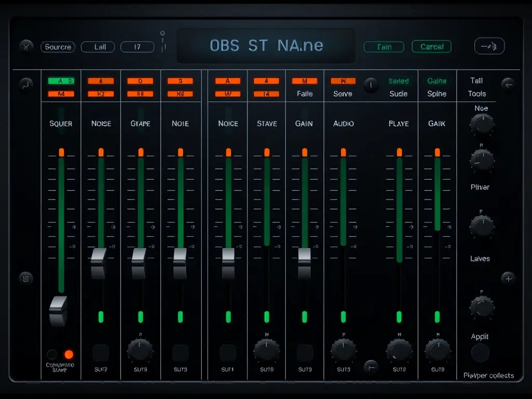Click the Green Gaine label
Screen dimensions: 532x399
click(x=436, y=81)
